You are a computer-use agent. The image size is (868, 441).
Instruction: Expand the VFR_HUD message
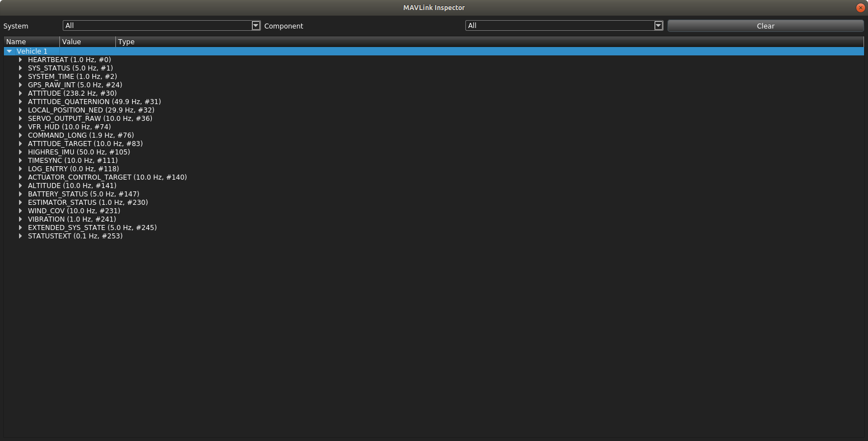(21, 126)
